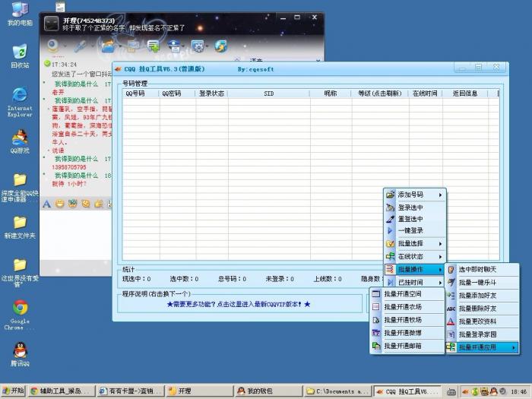Image resolution: width=532 pixels, height=399 pixels.
Task: Open remote assistance icon in QQ chat toolbar
Action: tap(174, 46)
